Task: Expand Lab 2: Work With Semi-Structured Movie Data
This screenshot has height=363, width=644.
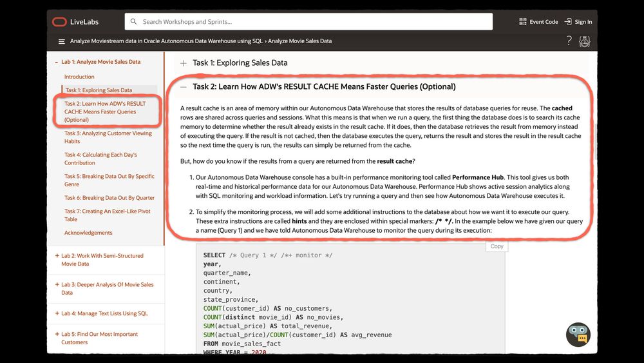Action: coord(57,256)
